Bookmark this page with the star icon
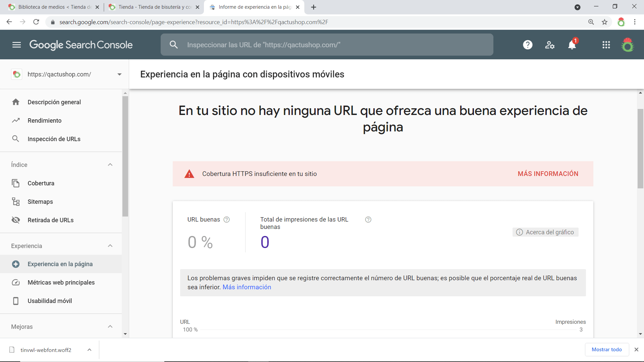Image resolution: width=644 pixels, height=362 pixels. [604, 22]
